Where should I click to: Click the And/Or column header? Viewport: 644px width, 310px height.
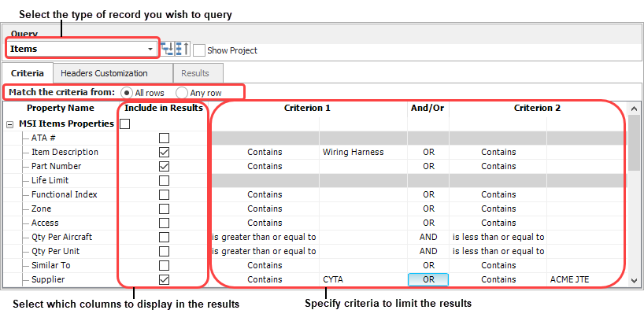point(428,109)
